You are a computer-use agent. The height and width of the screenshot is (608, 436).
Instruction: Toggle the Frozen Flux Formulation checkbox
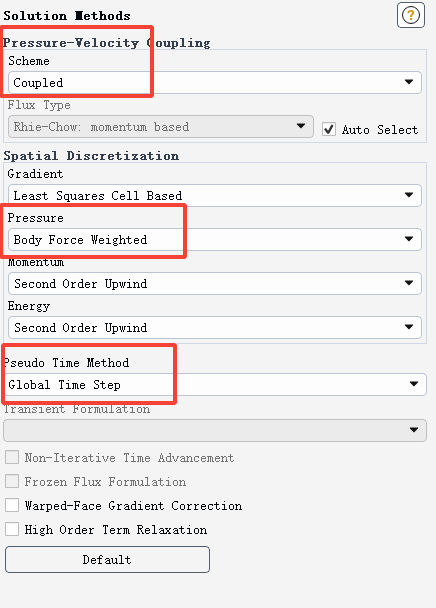(x=12, y=481)
